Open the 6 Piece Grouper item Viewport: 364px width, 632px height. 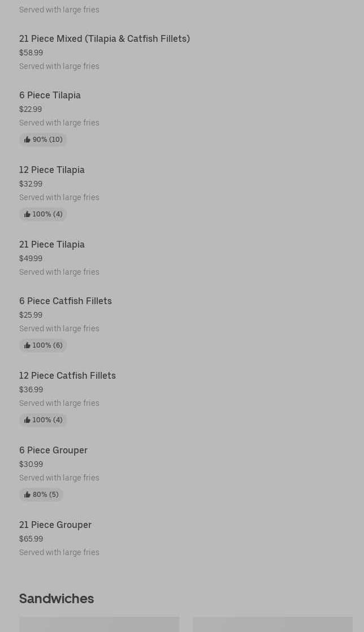[x=53, y=451]
